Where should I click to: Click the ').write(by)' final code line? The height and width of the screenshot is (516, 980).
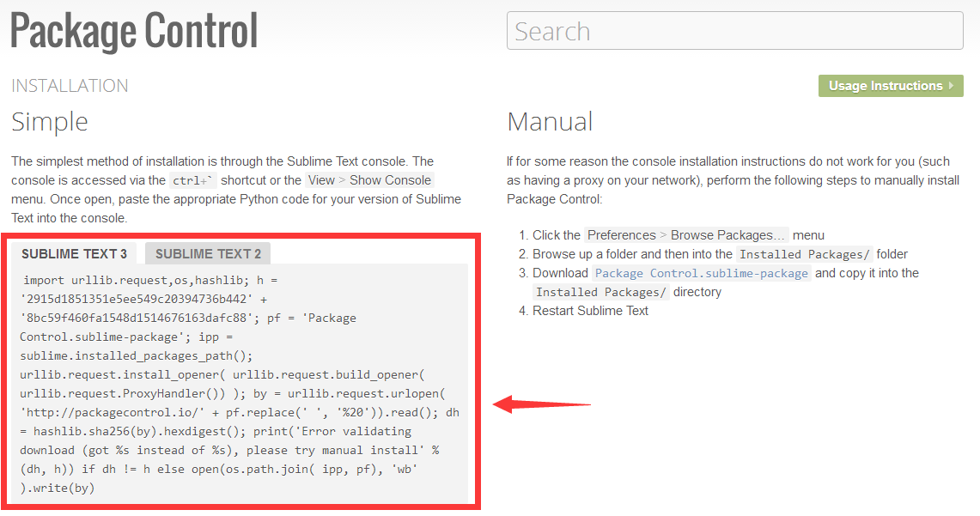coord(58,488)
